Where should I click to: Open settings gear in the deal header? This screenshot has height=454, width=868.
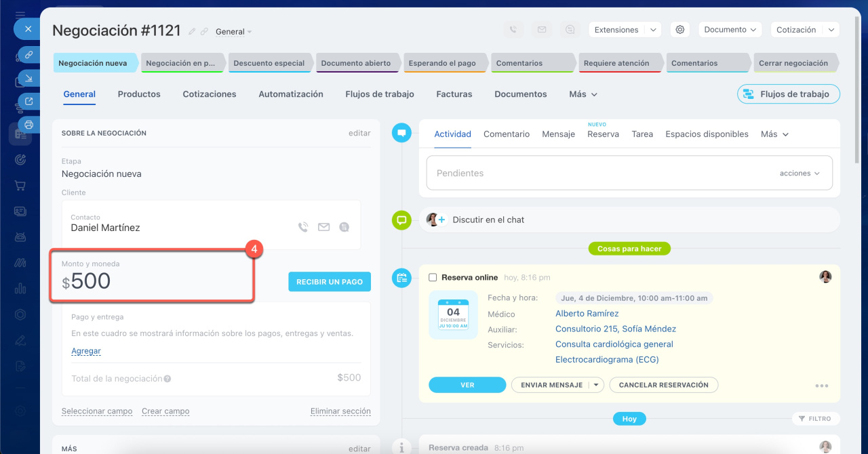[680, 30]
